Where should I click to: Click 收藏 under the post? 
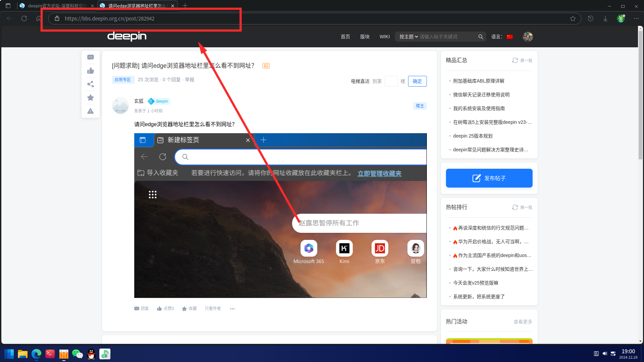[189, 309]
